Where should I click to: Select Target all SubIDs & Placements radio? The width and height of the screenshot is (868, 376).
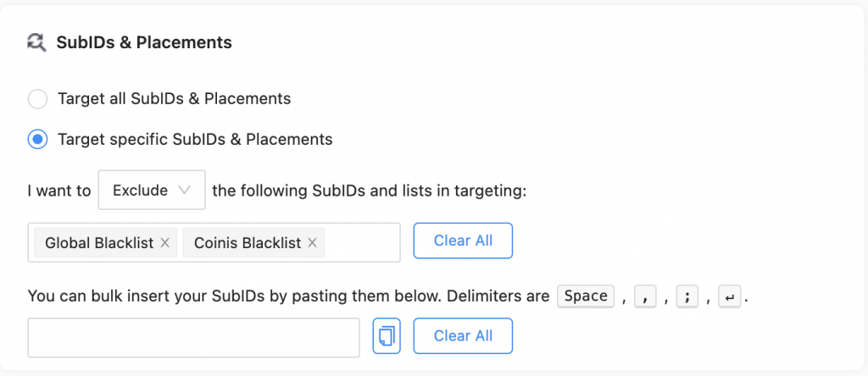coord(37,99)
